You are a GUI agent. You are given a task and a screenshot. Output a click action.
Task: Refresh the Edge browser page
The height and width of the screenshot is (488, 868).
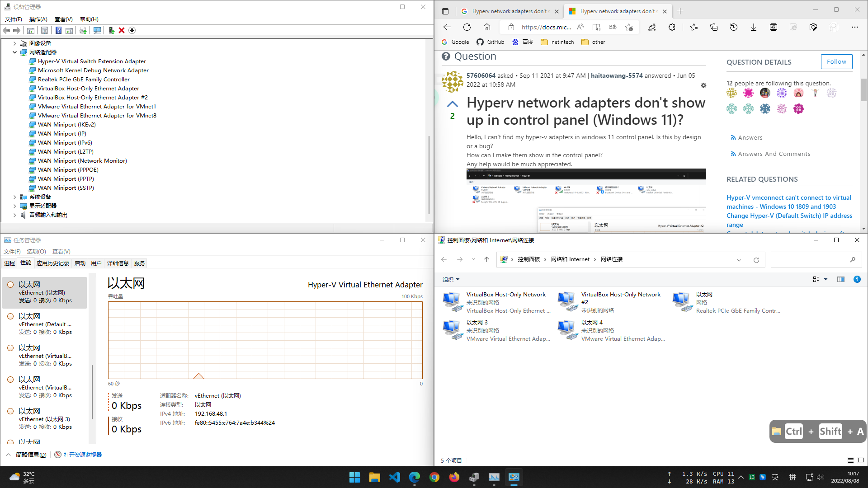pyautogui.click(x=467, y=27)
